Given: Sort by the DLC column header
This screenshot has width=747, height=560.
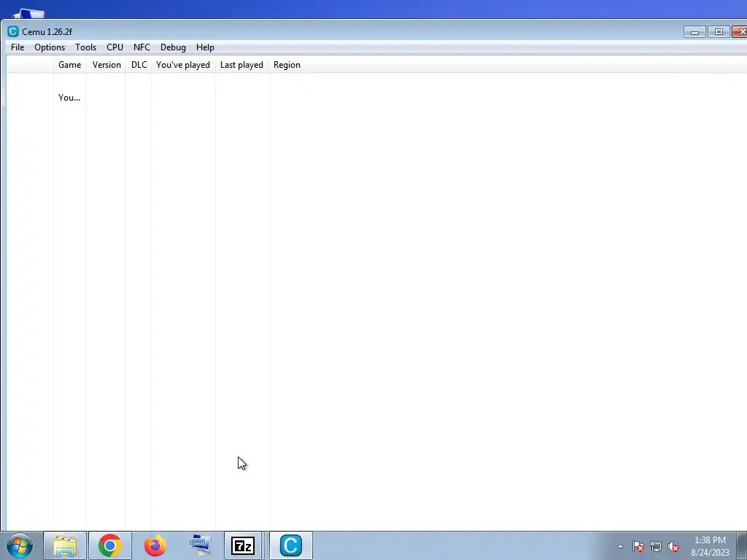Looking at the screenshot, I should 139,65.
